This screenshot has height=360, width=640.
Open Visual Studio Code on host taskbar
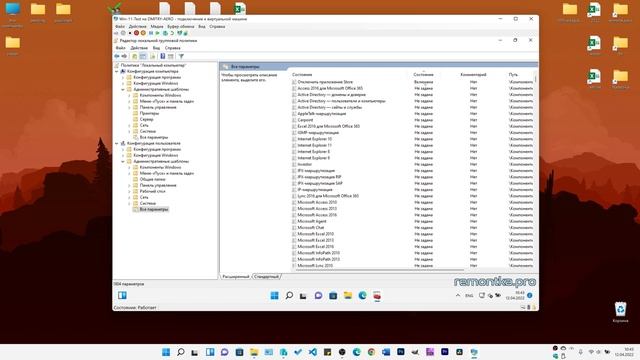pos(313,352)
